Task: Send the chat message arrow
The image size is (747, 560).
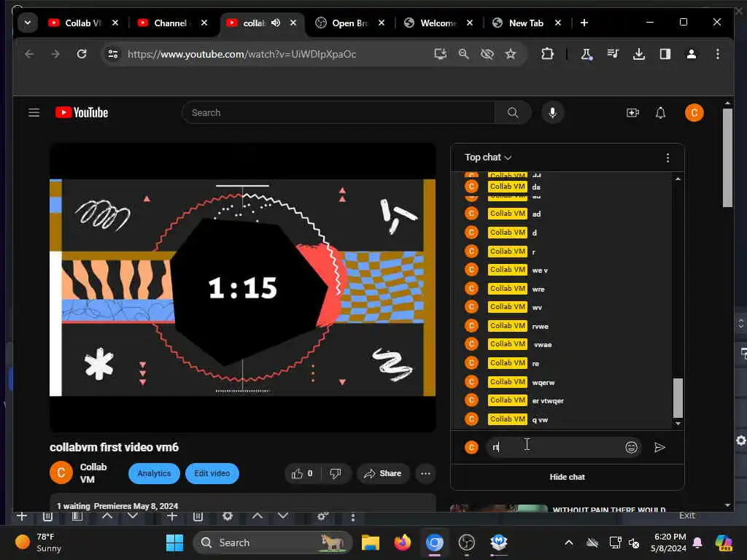Action: (659, 447)
